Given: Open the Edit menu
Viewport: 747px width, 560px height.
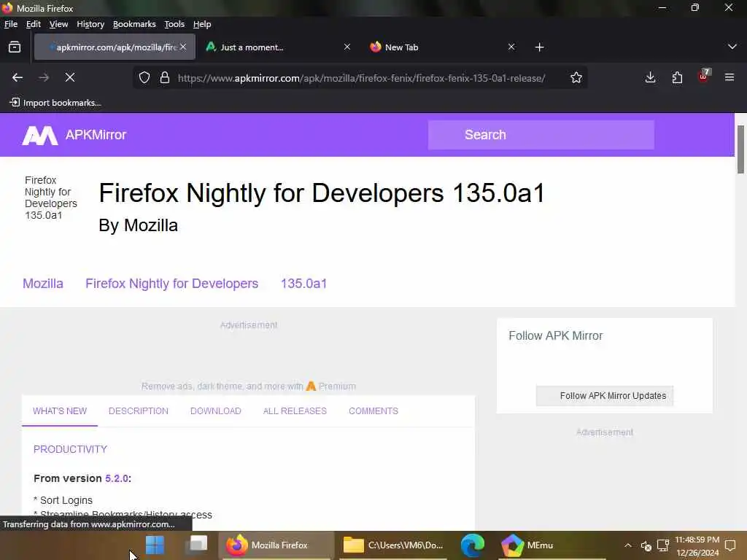Looking at the screenshot, I should 34,24.
